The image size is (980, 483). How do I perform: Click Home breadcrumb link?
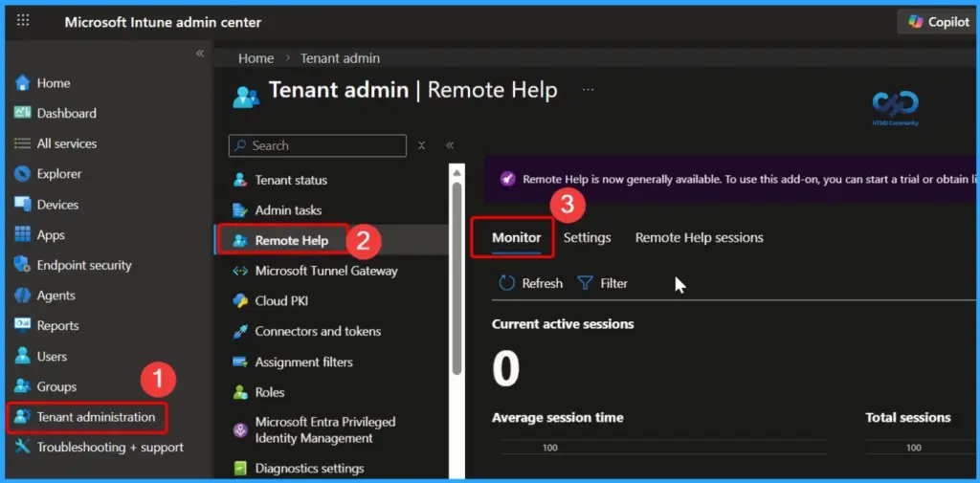[x=256, y=58]
